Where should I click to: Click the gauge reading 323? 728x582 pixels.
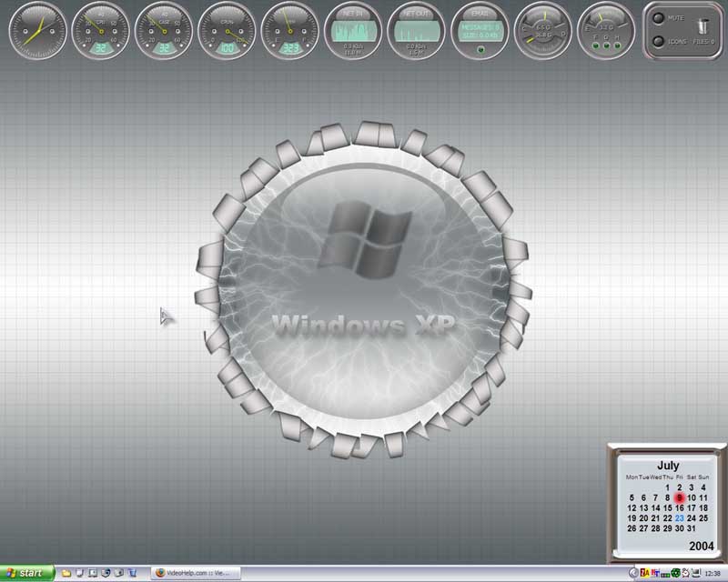290,31
